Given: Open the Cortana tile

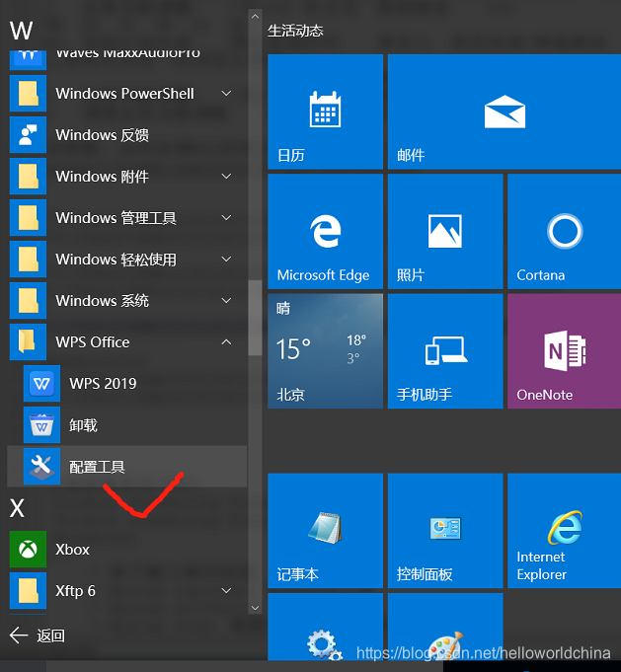Looking at the screenshot, I should (x=565, y=232).
